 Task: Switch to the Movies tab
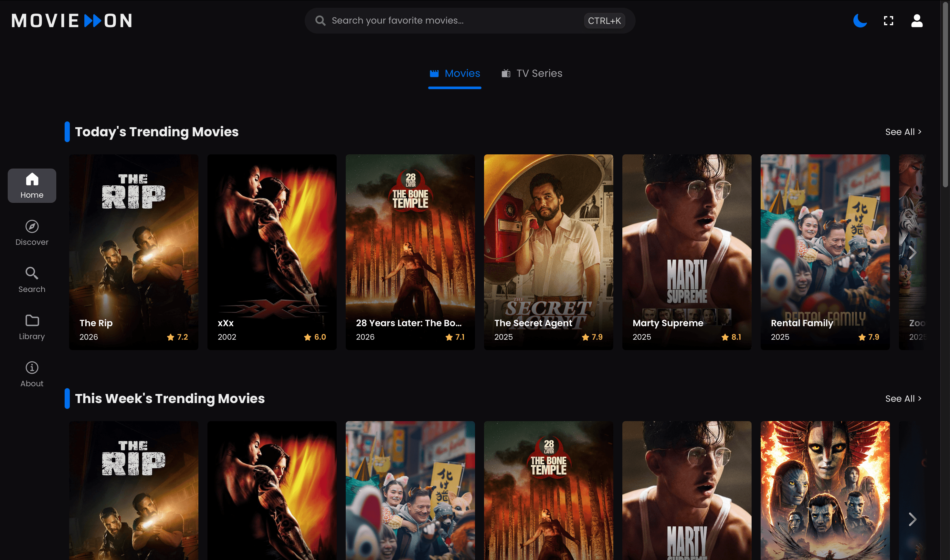coord(455,74)
